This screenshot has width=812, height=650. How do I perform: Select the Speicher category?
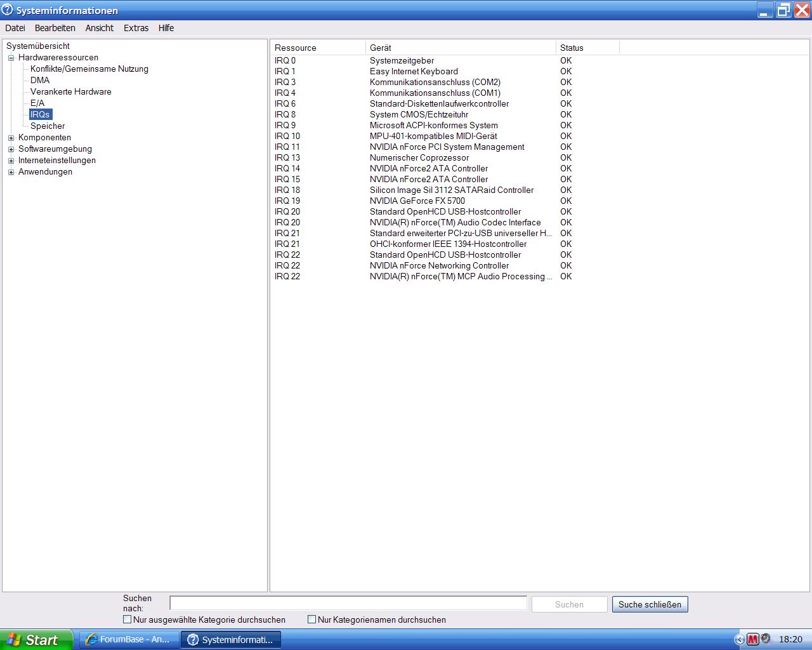click(x=48, y=126)
